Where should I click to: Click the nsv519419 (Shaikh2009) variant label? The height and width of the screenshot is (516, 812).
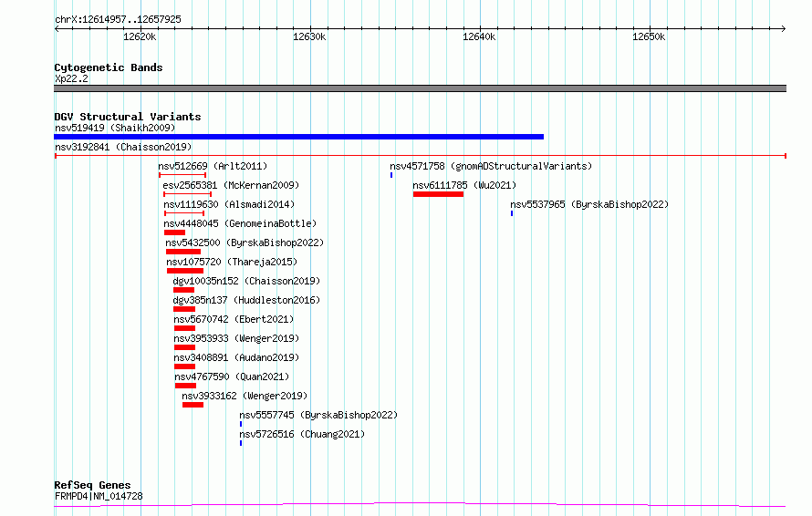point(115,128)
